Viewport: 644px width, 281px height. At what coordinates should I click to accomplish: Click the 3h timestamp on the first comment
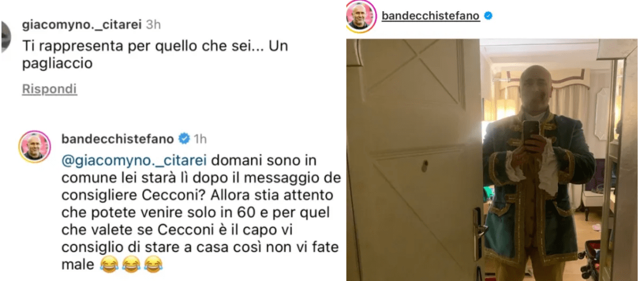pyautogui.click(x=153, y=25)
